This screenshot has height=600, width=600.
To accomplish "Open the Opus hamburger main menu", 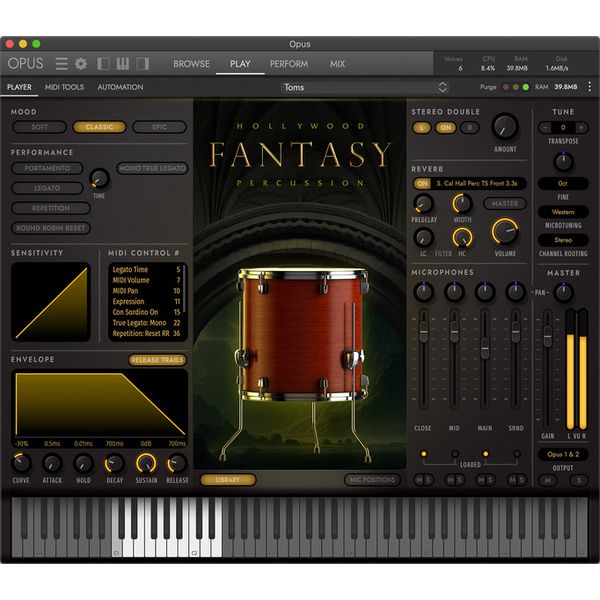I will [61, 64].
